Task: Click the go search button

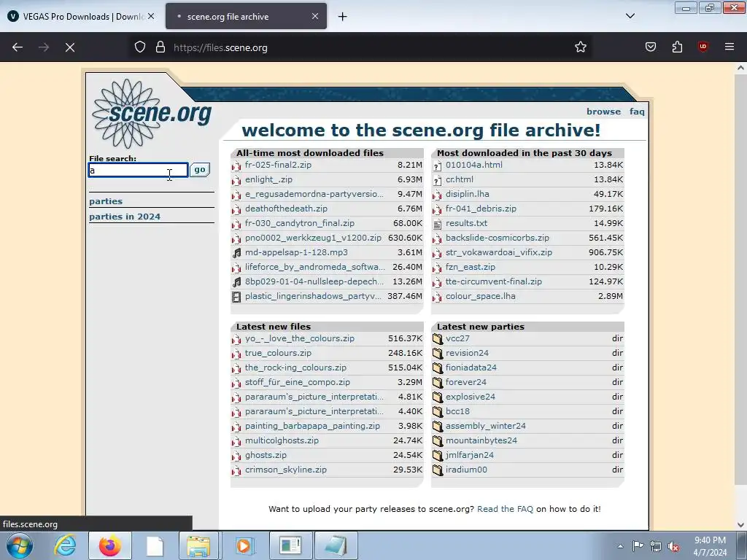Action: tap(200, 169)
